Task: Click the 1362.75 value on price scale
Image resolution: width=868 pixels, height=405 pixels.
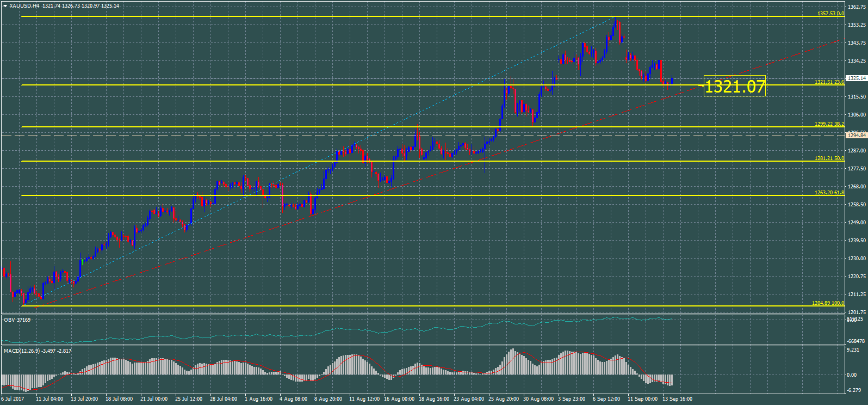Action: click(x=857, y=7)
